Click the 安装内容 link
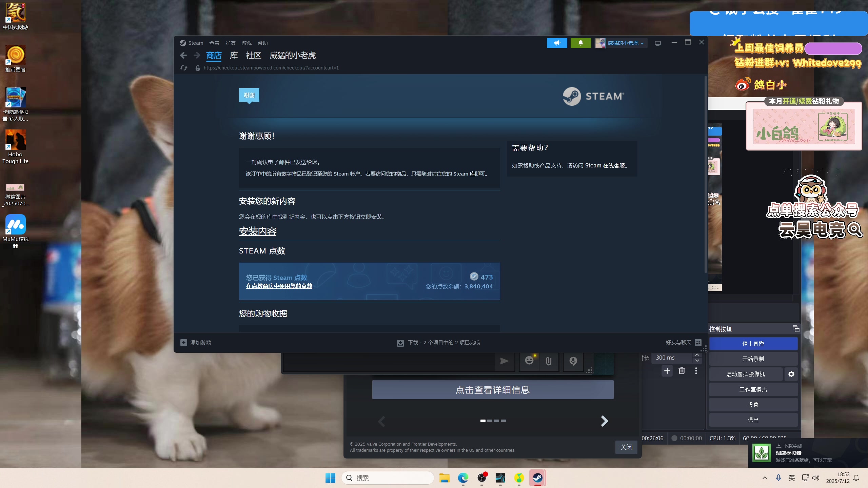Viewport: 868px width, 488px height. click(258, 231)
